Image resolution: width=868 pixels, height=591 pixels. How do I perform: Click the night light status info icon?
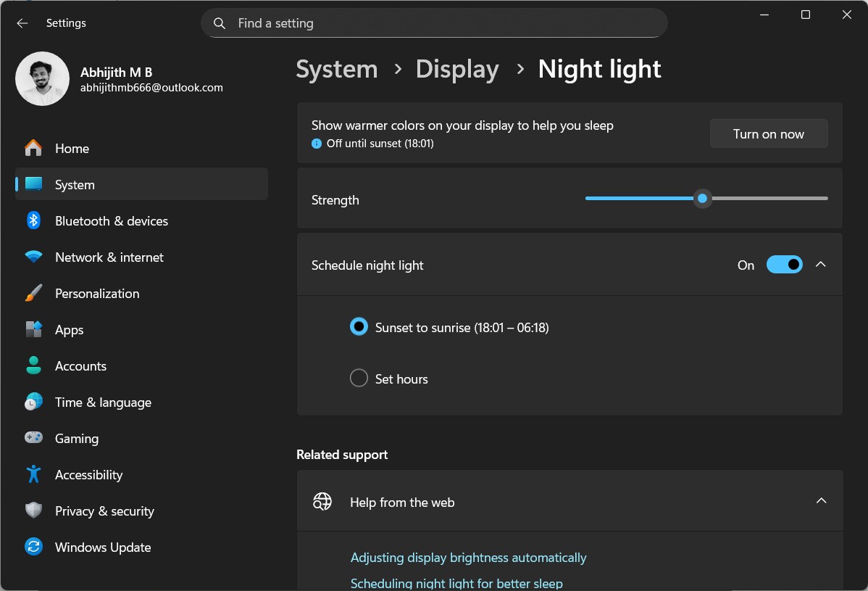[317, 143]
